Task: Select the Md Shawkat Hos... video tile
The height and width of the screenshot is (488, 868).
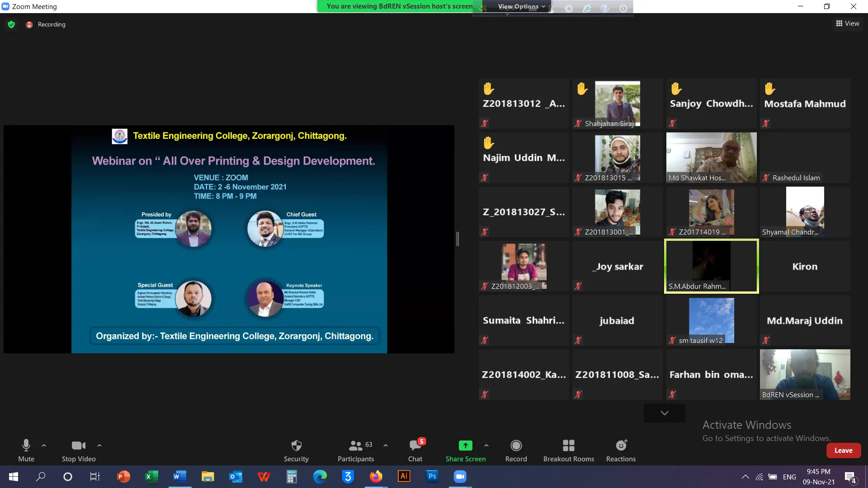Action: (x=712, y=158)
